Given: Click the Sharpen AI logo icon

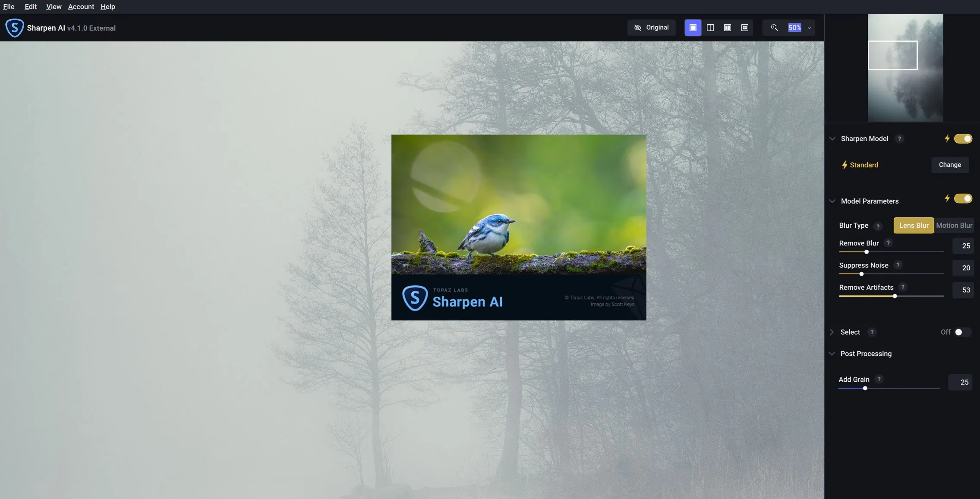Looking at the screenshot, I should 14,27.
